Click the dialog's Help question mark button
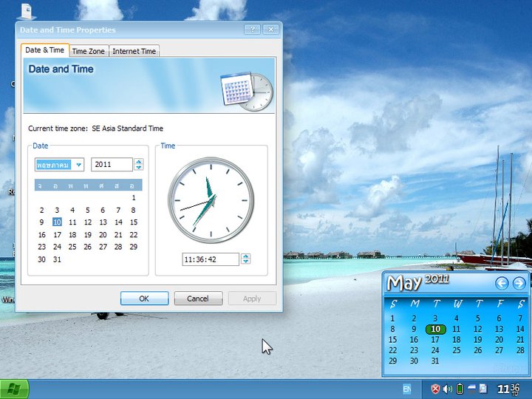 (x=252, y=30)
